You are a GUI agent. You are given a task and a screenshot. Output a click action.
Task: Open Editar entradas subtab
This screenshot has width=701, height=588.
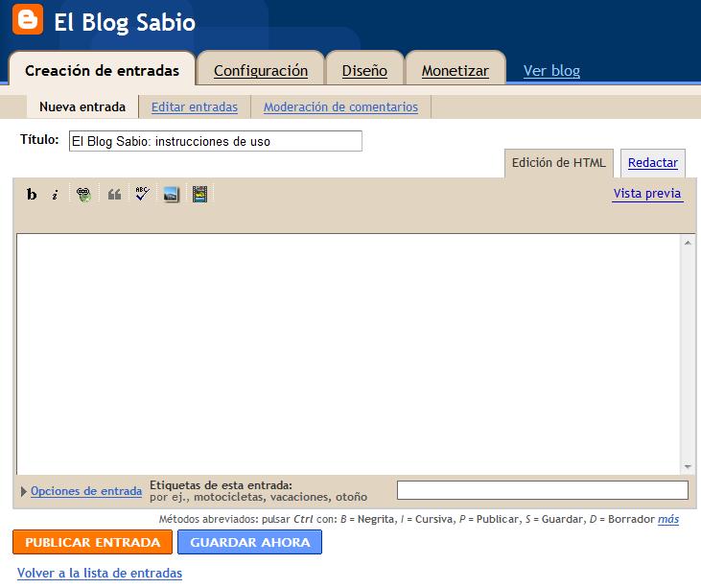(x=195, y=106)
